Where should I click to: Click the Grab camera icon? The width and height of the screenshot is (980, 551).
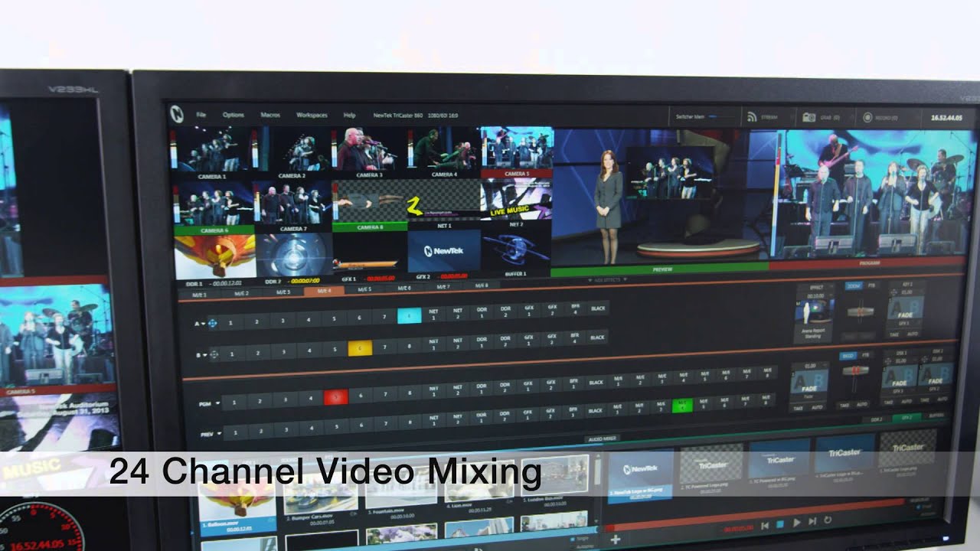(x=808, y=117)
